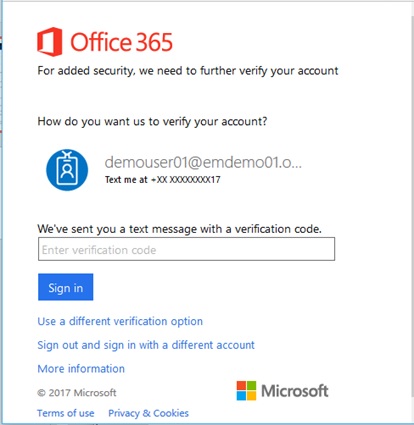Click the green square in Microsoft logo
The height and width of the screenshot is (425, 414).
(x=252, y=385)
